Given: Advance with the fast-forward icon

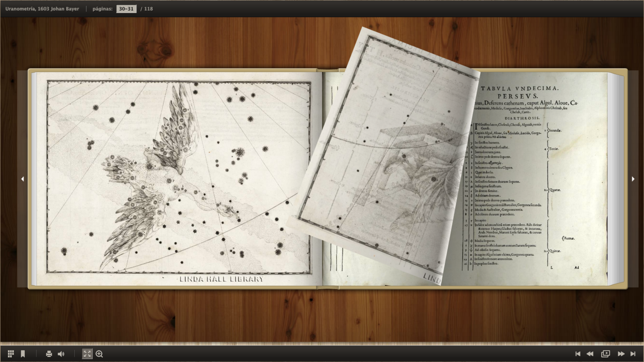Looking at the screenshot, I should tap(621, 354).
